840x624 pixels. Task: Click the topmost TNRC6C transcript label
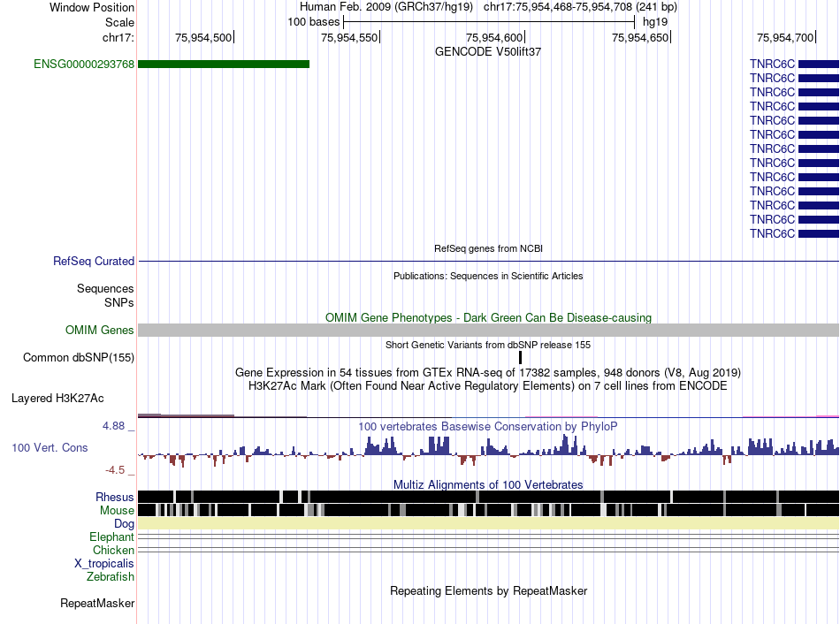point(772,65)
